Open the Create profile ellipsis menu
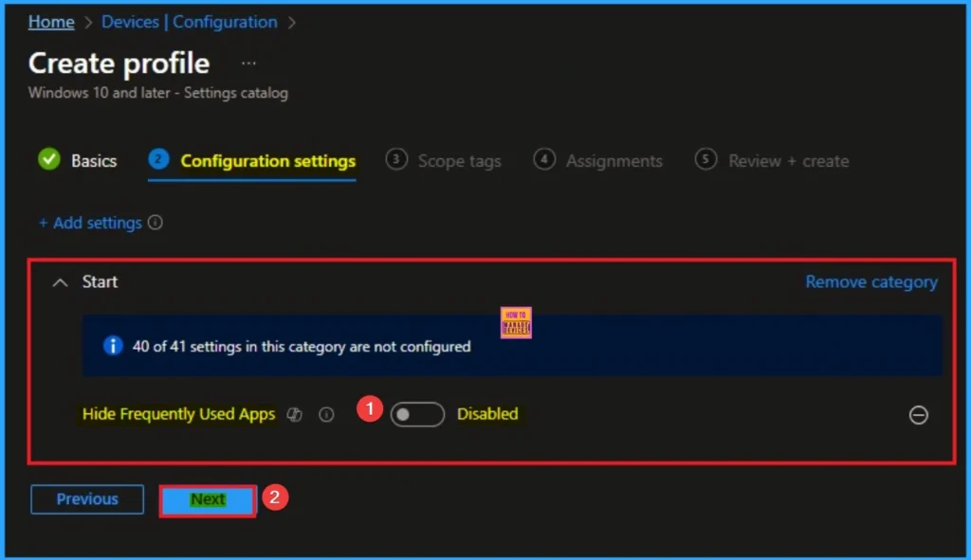 [248, 63]
